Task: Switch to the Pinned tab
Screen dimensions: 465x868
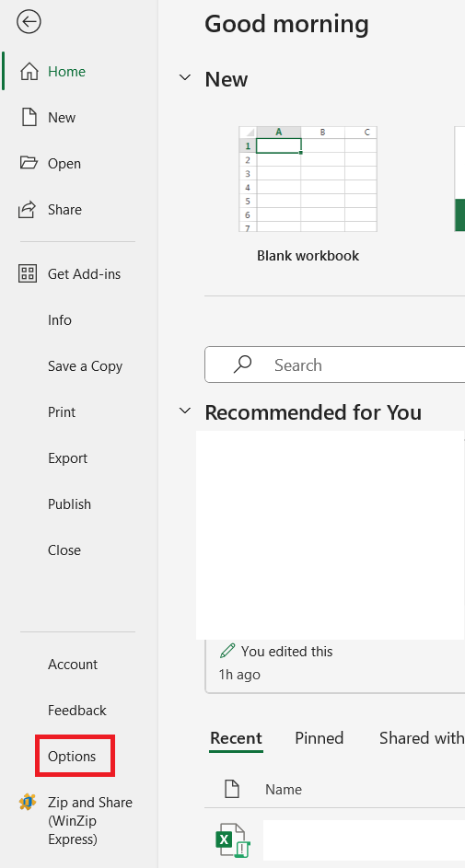Action: click(x=320, y=738)
